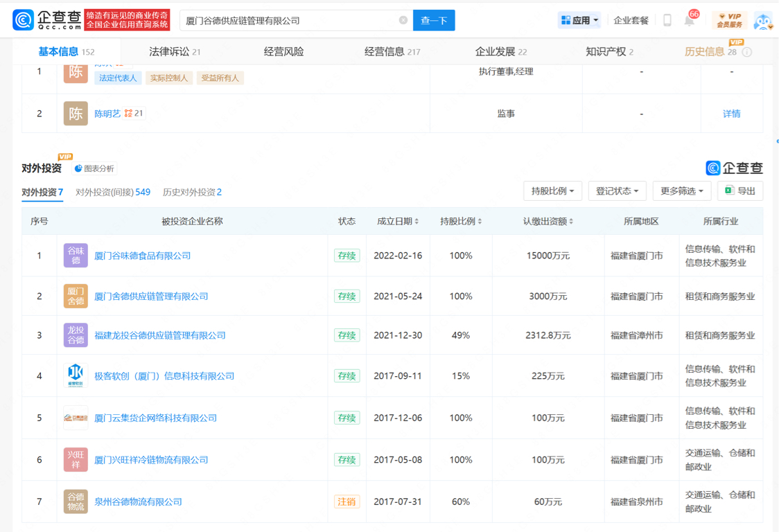Click the 15000万元 capital cell
779x532 pixels.
548,256
